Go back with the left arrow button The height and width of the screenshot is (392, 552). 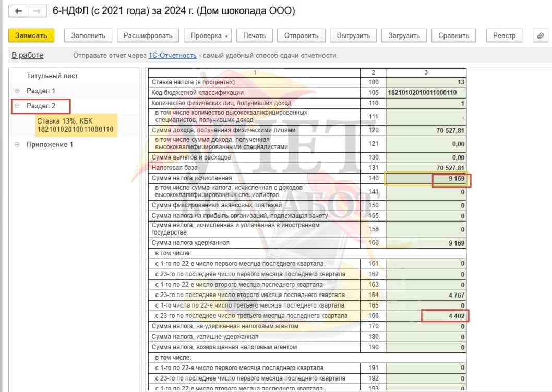18,11
